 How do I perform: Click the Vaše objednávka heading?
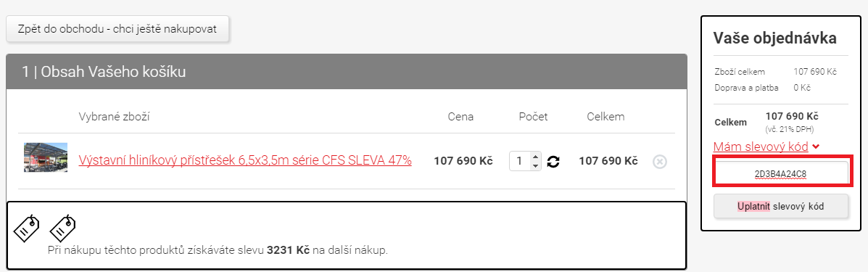(774, 38)
